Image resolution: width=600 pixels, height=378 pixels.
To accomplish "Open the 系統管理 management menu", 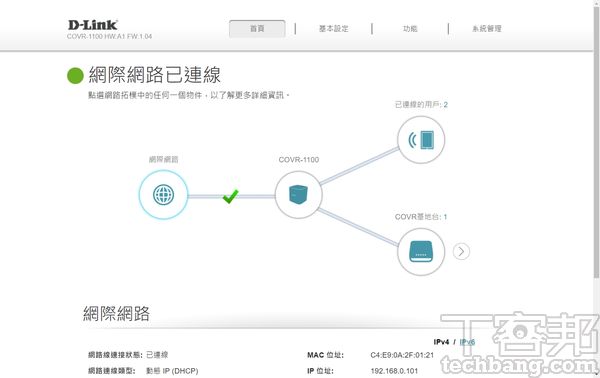I will [x=487, y=29].
